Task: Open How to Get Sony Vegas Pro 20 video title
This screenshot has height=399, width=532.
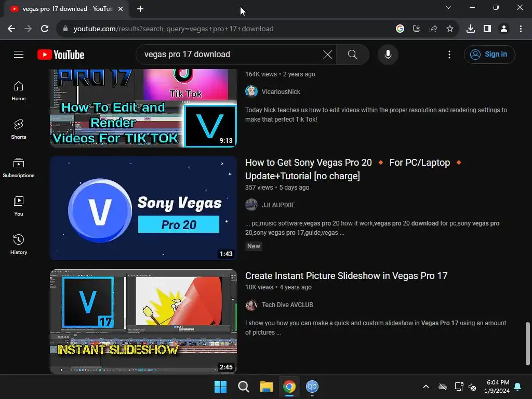Action: pos(353,169)
